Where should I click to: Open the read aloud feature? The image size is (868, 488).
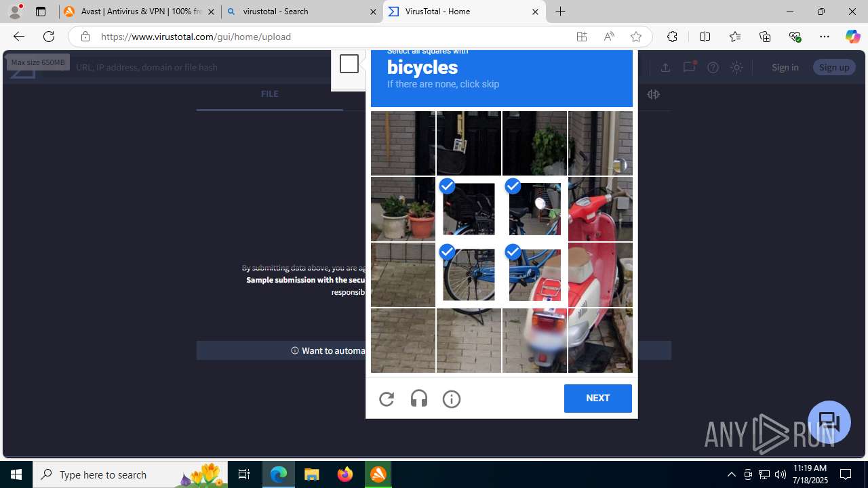pyautogui.click(x=609, y=37)
